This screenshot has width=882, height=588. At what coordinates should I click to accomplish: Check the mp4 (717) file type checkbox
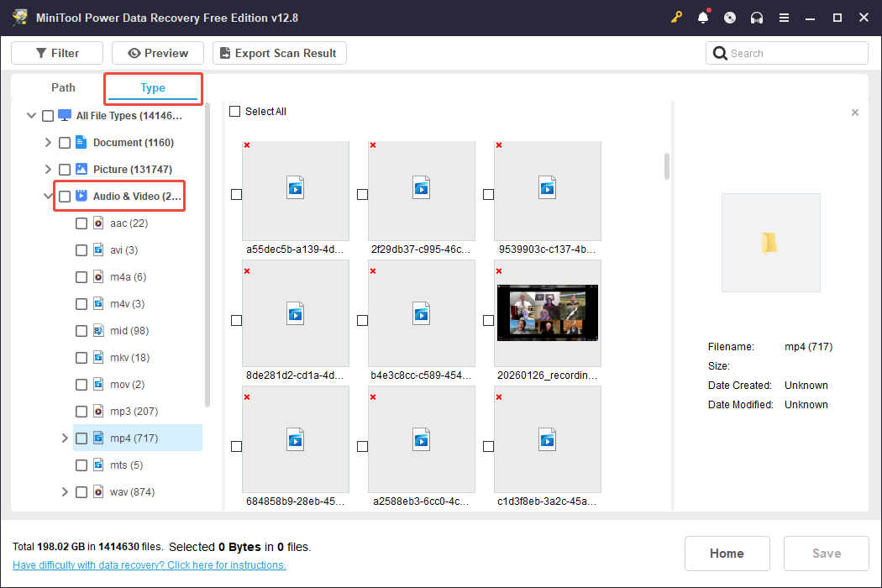click(81, 438)
